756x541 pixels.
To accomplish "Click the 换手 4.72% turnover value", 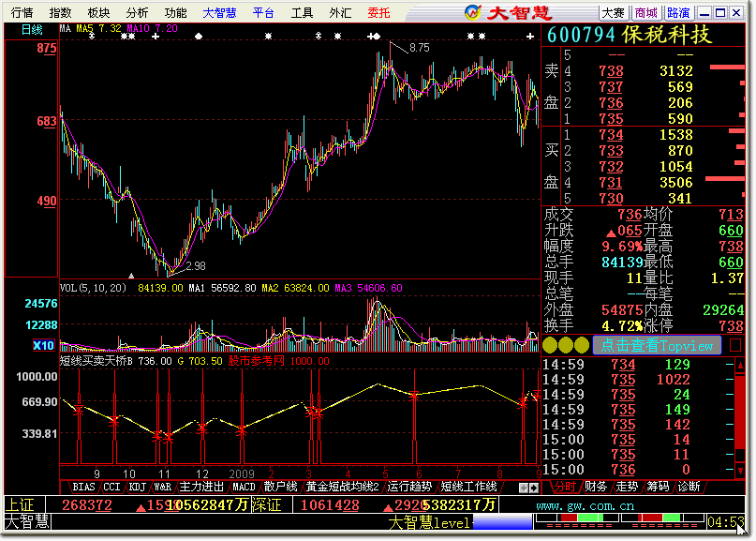I will click(x=621, y=325).
